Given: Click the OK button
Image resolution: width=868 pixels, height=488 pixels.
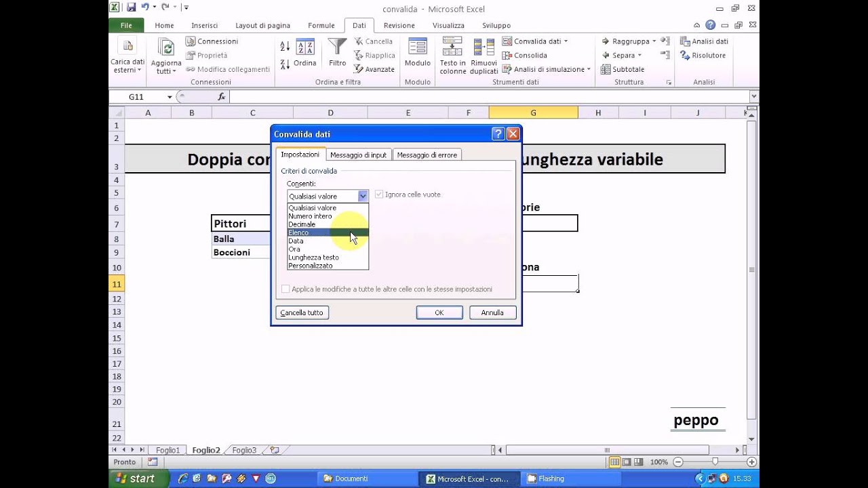Looking at the screenshot, I should pos(439,312).
